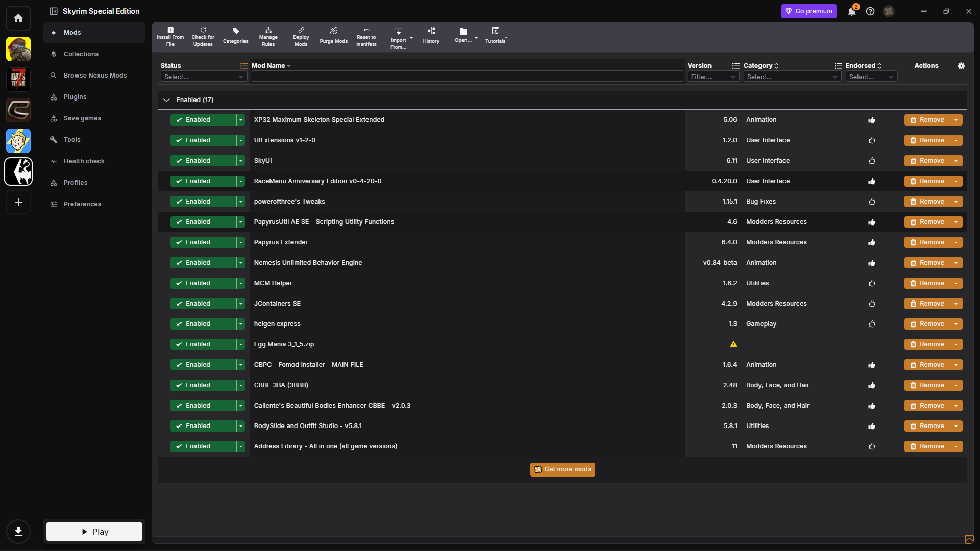Click Get more mods button
Screen dimensions: 980x551
pyautogui.click(x=562, y=469)
